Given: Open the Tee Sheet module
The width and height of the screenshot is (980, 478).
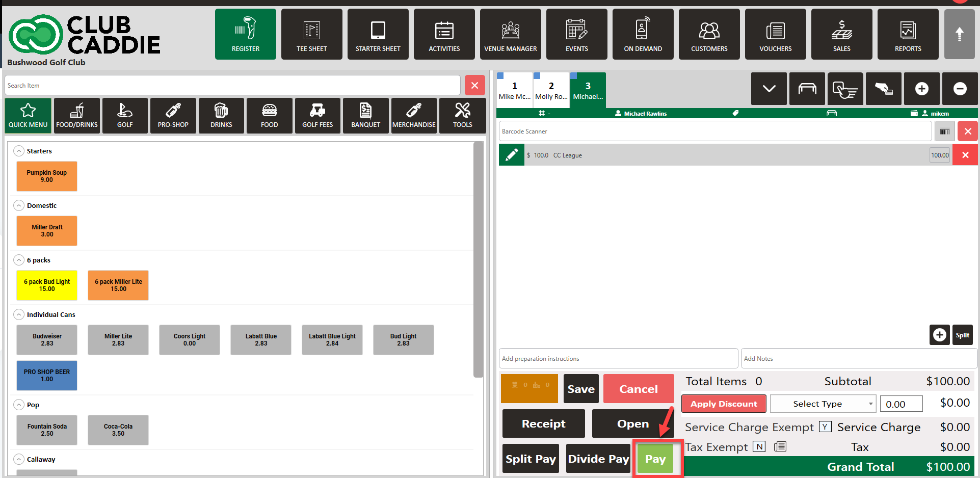Looking at the screenshot, I should click(311, 34).
